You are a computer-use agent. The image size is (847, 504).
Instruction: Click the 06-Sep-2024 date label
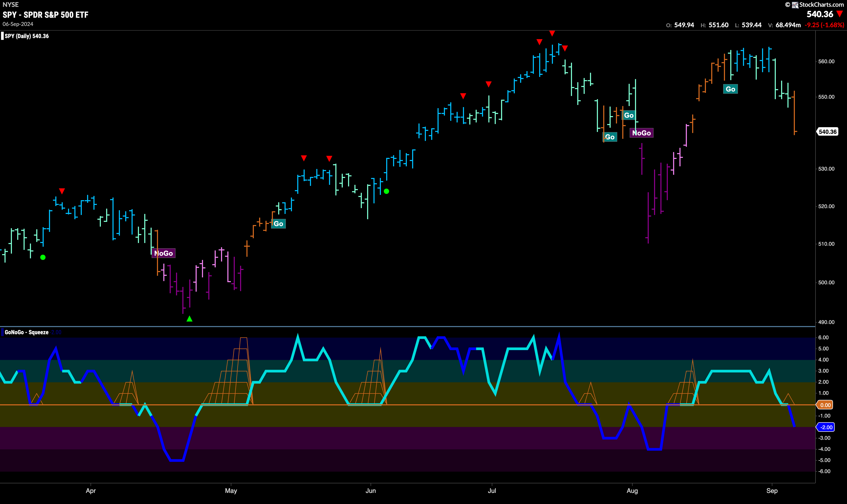[x=18, y=24]
